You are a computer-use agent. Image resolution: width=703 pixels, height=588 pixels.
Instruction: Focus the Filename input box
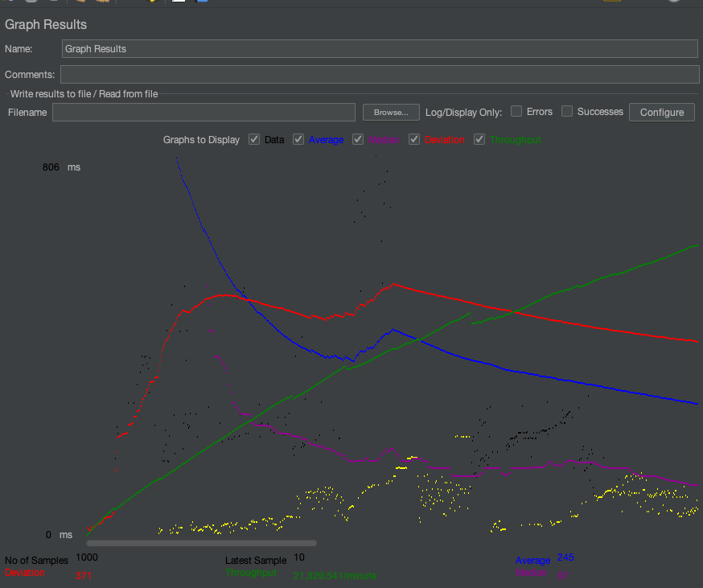point(203,112)
